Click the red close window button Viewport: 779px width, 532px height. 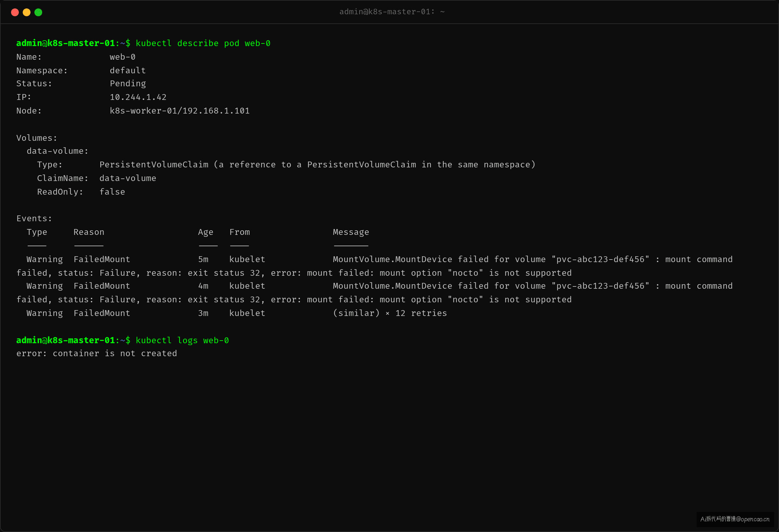15,12
